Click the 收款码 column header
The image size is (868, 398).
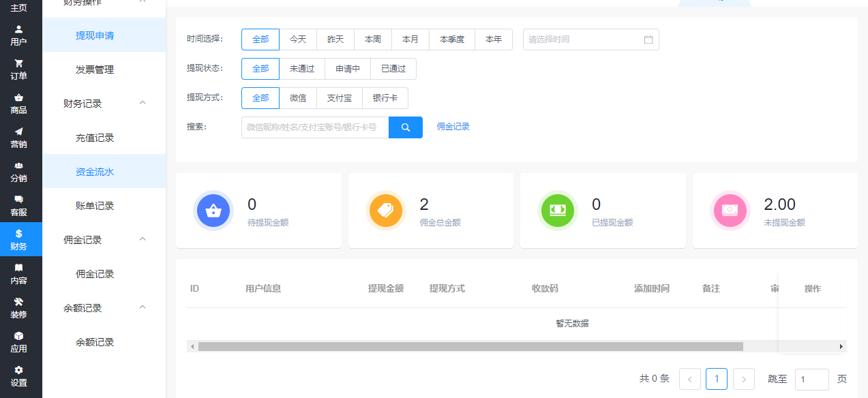coord(545,288)
